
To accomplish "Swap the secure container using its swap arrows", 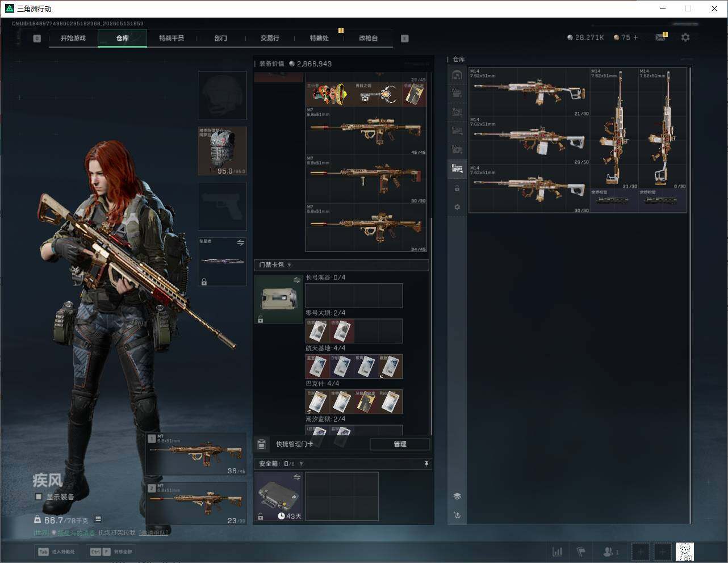I will [x=296, y=477].
